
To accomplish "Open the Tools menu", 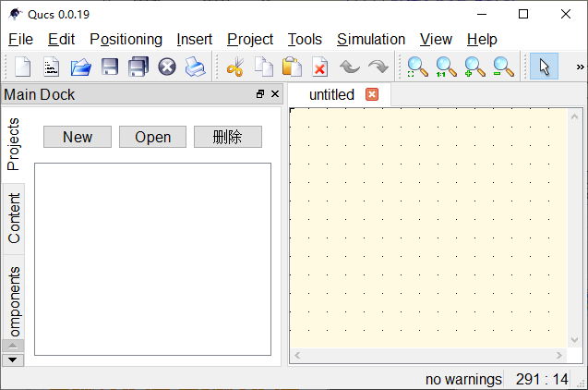I will 305,39.
